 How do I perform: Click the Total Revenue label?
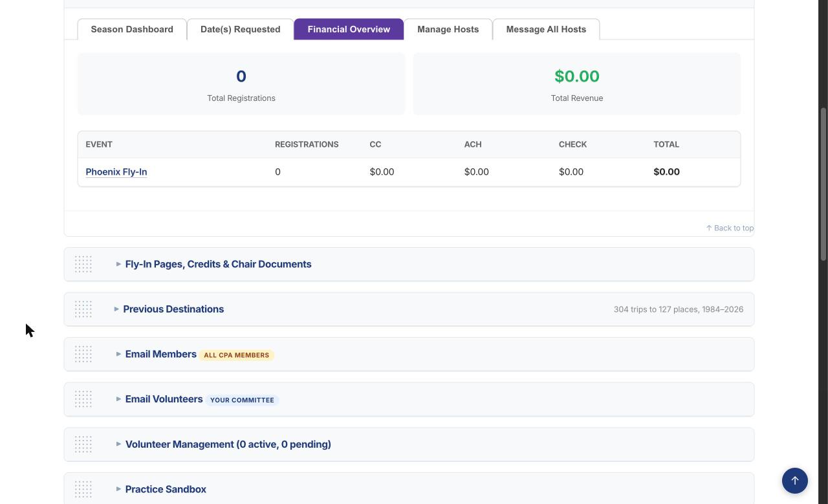pyautogui.click(x=577, y=98)
